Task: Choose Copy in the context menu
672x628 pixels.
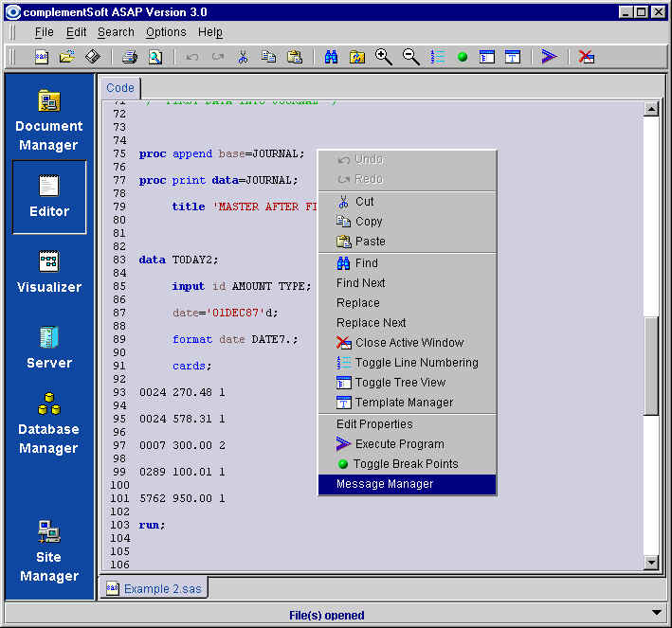Action: [x=408, y=222]
